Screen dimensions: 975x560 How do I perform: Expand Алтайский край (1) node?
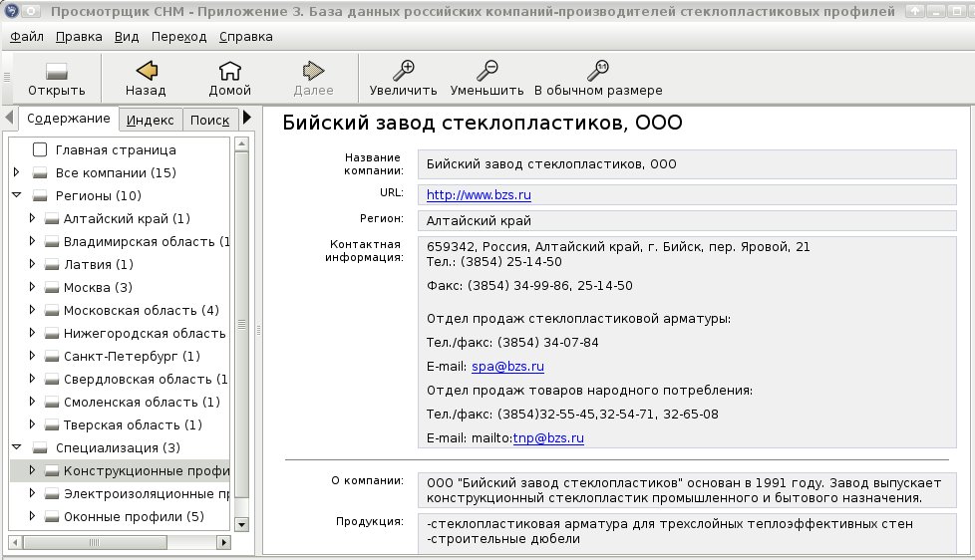(x=32, y=218)
